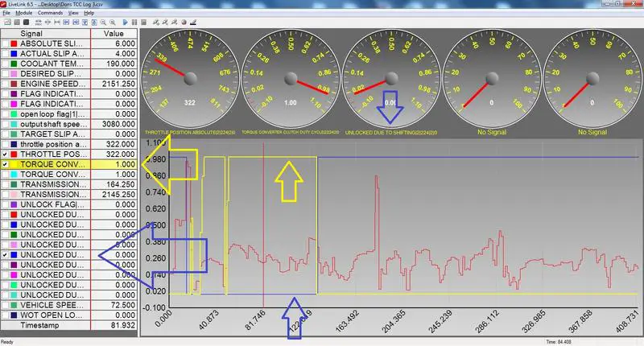Open the Module menu

pos(23,13)
